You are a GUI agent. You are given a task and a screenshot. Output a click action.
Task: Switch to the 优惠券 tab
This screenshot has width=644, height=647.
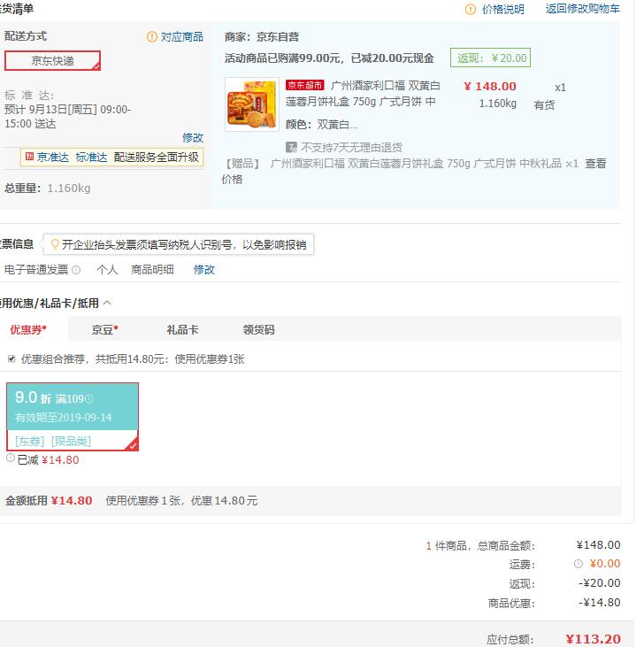click(x=28, y=329)
